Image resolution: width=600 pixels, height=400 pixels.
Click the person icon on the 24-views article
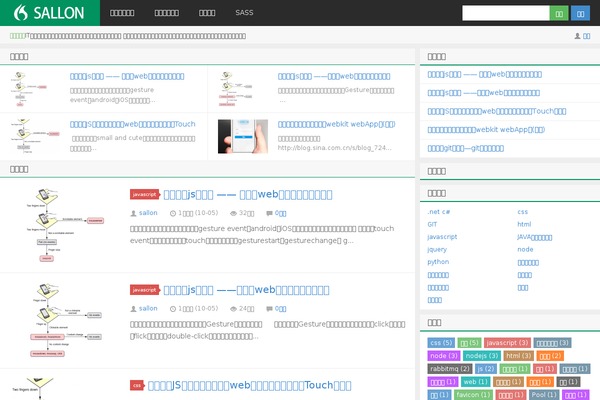click(133, 309)
